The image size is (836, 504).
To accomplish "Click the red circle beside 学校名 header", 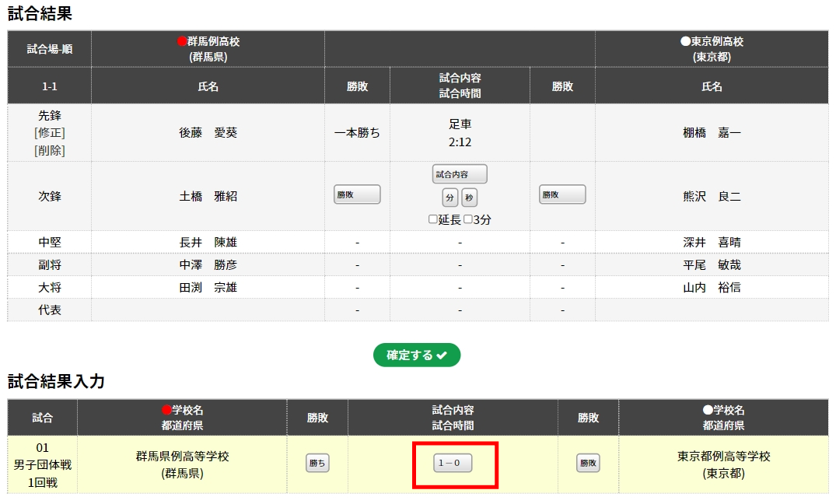I will point(166,410).
